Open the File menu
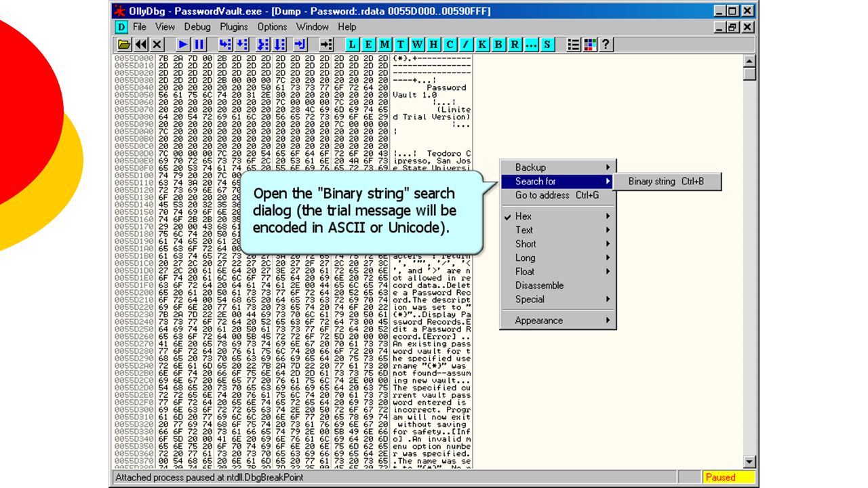Viewport: 868px width, 488px height. pos(140,27)
